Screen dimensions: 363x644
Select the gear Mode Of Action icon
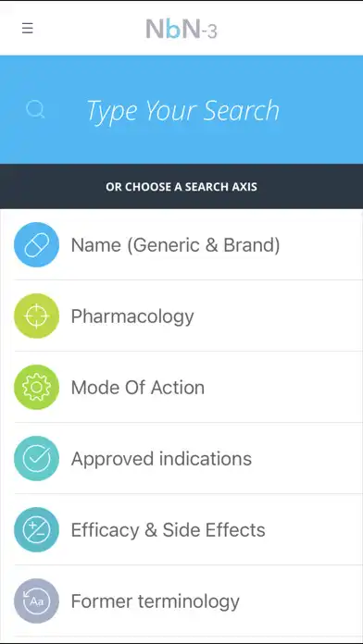[x=37, y=388]
